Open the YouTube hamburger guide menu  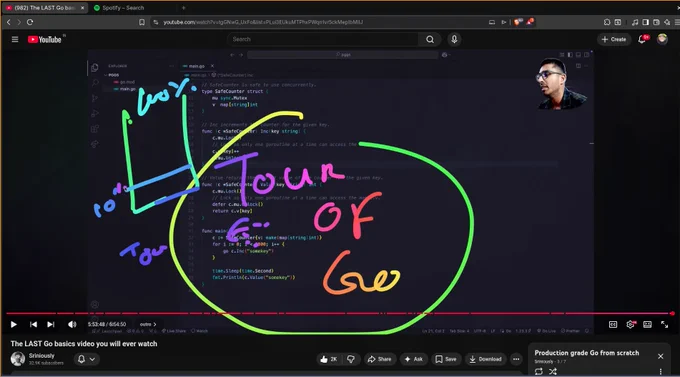click(x=15, y=39)
